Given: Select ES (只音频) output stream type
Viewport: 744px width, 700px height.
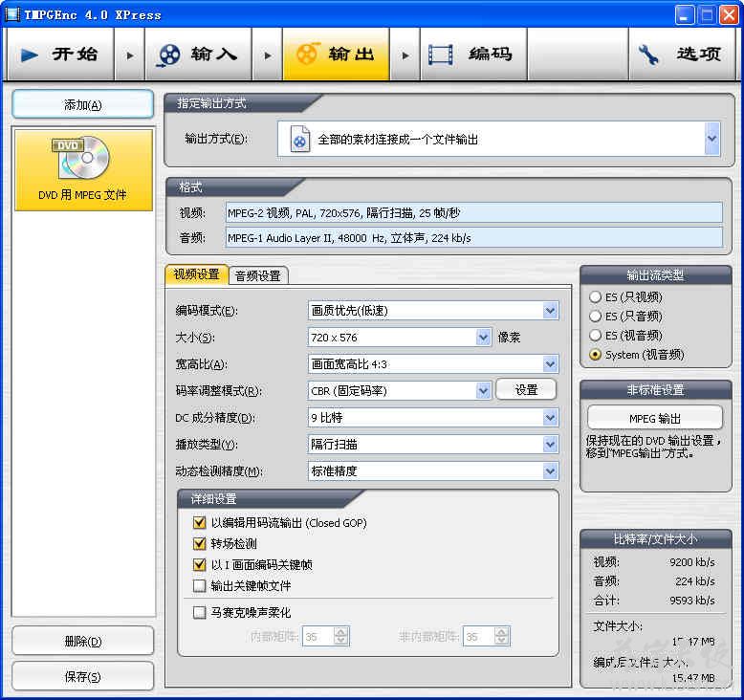Looking at the screenshot, I should click(x=595, y=317).
